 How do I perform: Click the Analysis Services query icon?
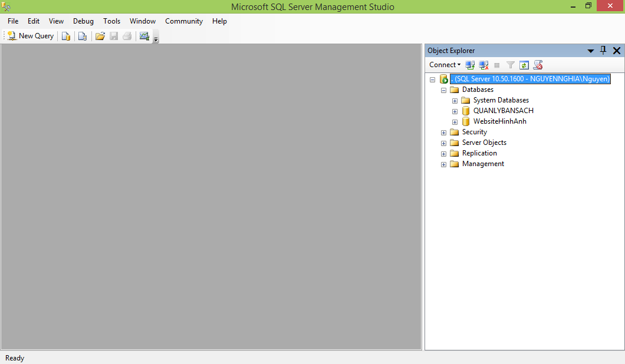pos(83,37)
